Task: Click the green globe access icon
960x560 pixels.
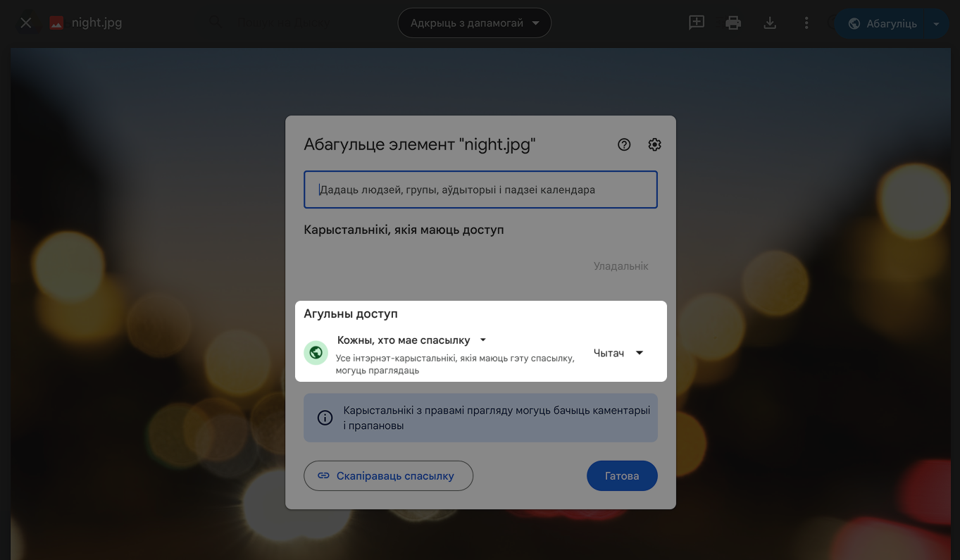Action: [316, 352]
